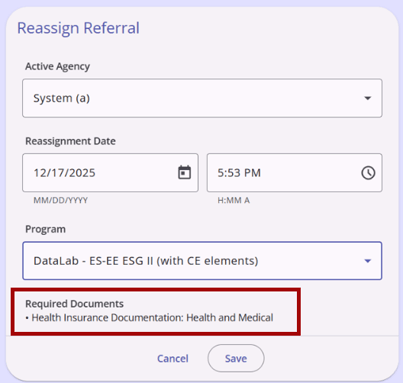
Task: Click the Program label
Action: (x=45, y=229)
